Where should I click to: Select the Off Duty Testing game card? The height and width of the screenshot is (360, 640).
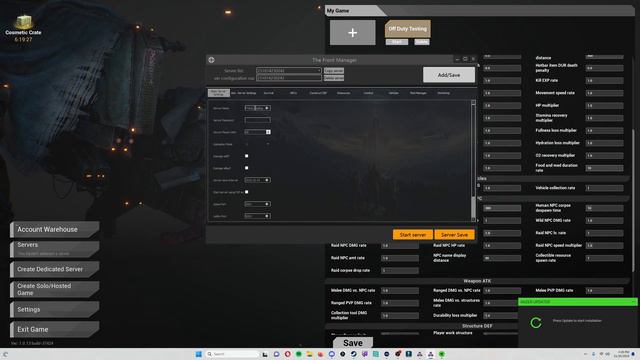point(407,29)
